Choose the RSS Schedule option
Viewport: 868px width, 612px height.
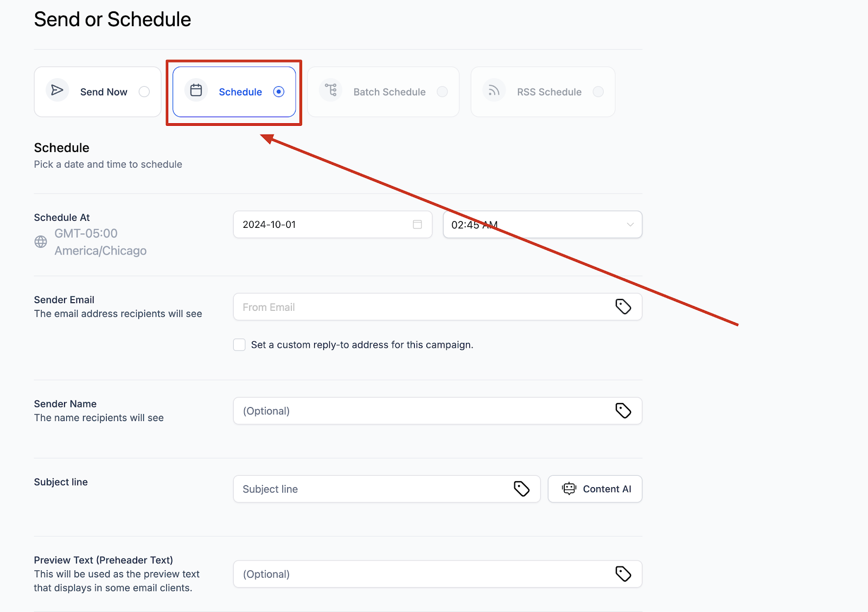pyautogui.click(x=543, y=92)
